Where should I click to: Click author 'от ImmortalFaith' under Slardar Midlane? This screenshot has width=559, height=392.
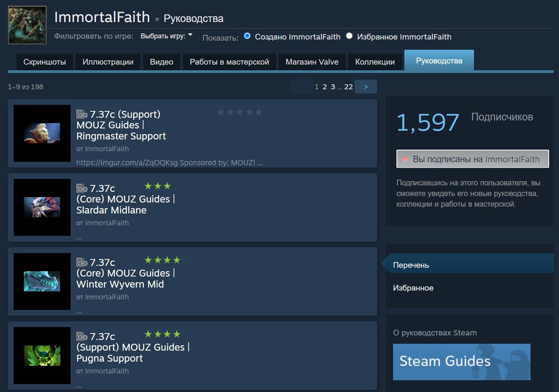pyautogui.click(x=103, y=223)
